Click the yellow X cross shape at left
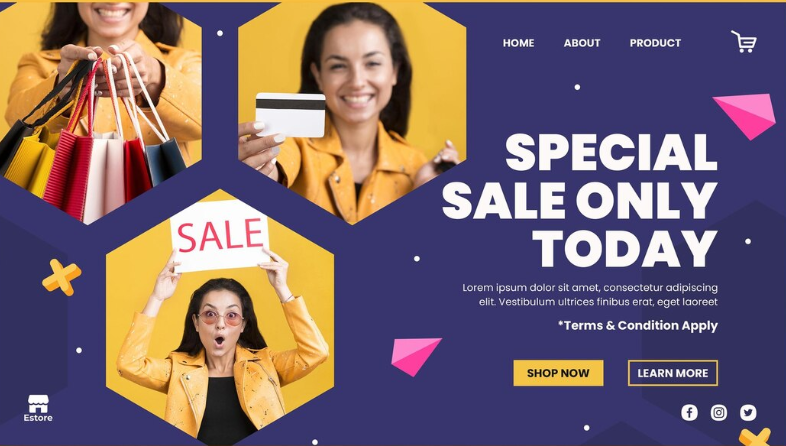The height and width of the screenshot is (446, 786). click(x=62, y=277)
